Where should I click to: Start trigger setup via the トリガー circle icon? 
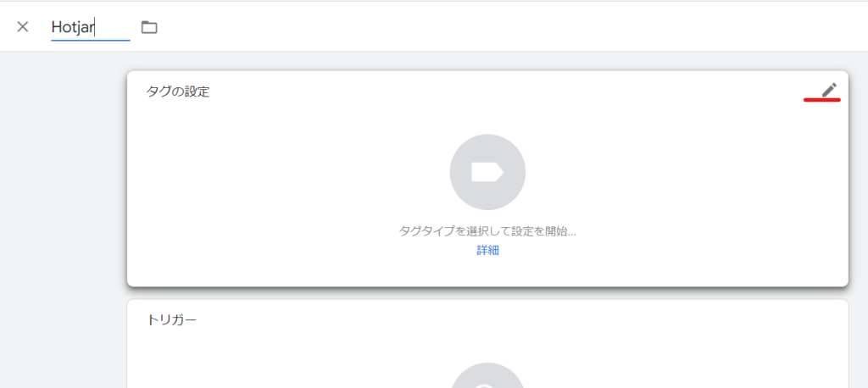pyautogui.click(x=487, y=375)
